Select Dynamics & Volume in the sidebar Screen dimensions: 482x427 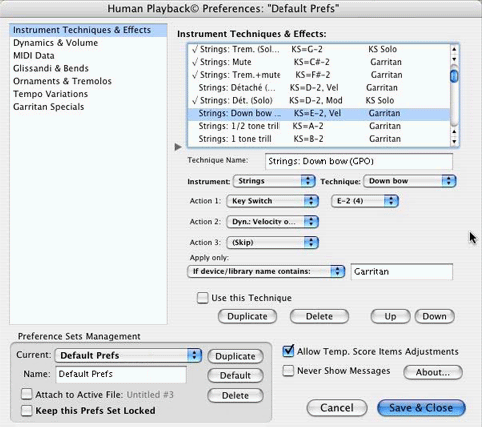coord(55,43)
